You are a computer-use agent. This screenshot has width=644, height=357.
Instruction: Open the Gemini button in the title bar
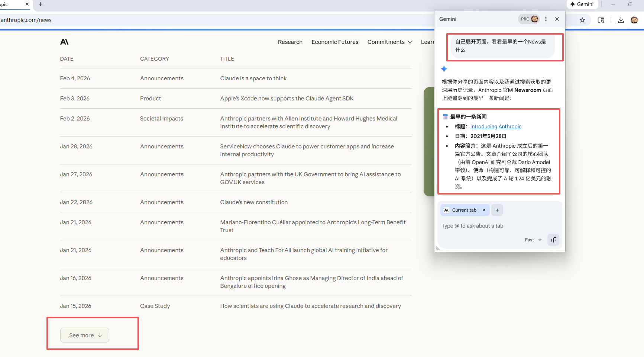(582, 4)
